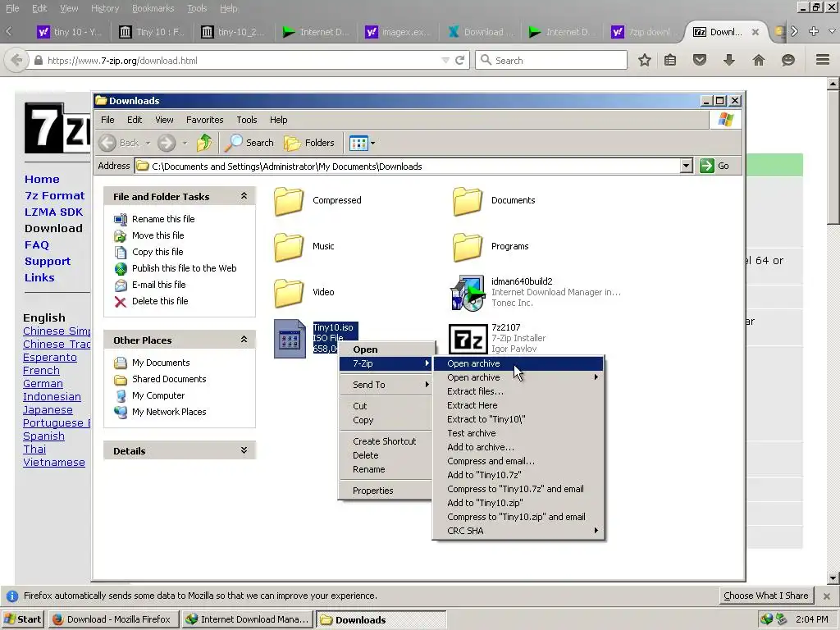Toggle the Folders pane button
The image size is (840, 630).
point(309,143)
